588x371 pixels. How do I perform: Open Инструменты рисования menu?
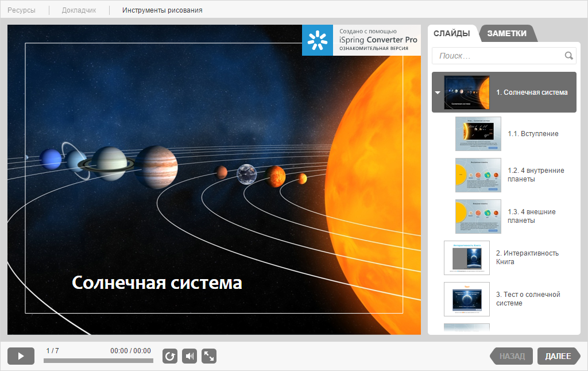tap(162, 10)
